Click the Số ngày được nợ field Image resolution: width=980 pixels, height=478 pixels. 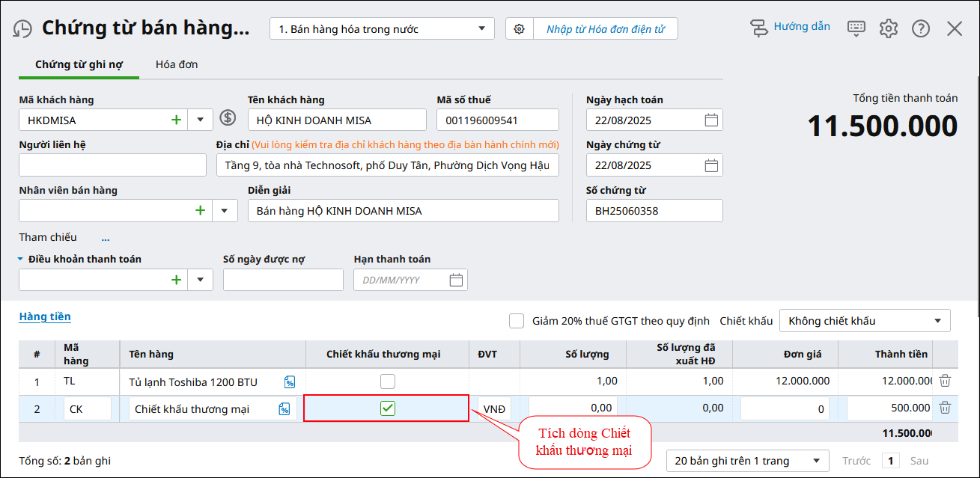(283, 280)
